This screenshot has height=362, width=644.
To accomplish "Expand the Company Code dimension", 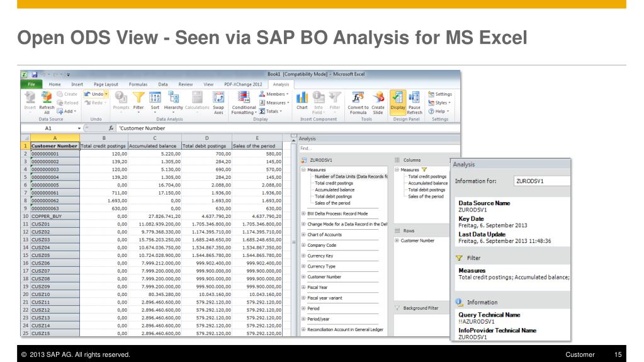I will pyautogui.click(x=303, y=246).
